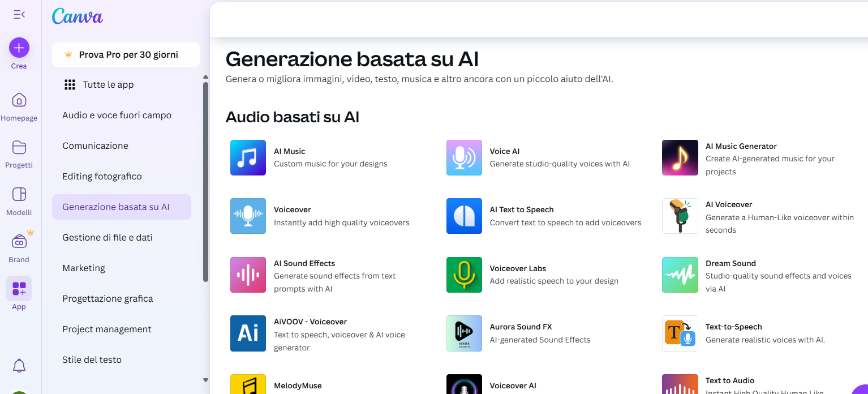
Task: Open the AI Voiceover microphone icon
Action: 680,216
